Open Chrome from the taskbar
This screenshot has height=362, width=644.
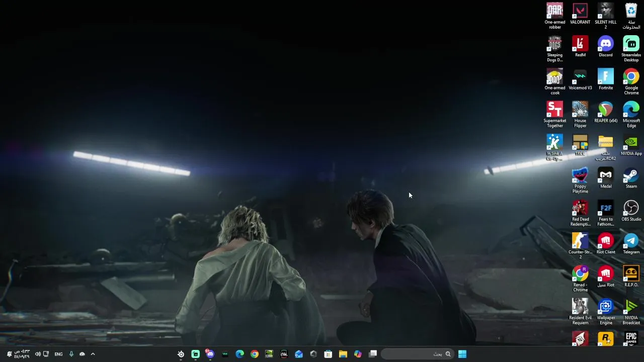(x=255, y=354)
